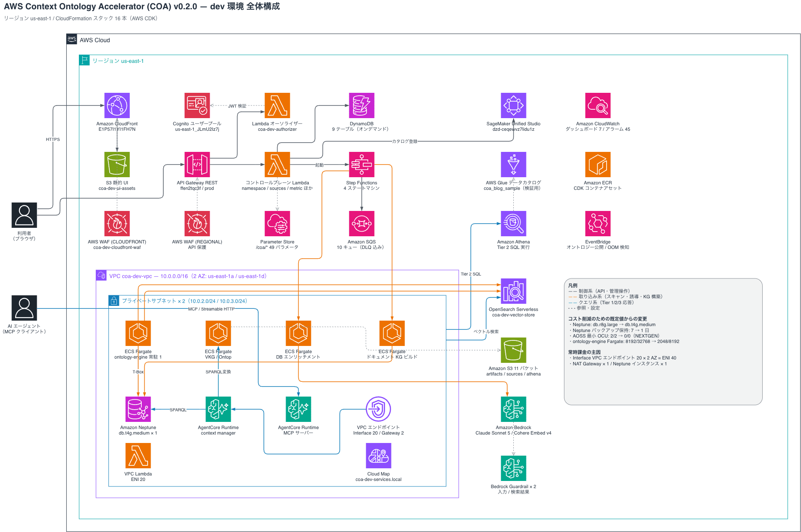Click the diagram title text

[142, 6]
